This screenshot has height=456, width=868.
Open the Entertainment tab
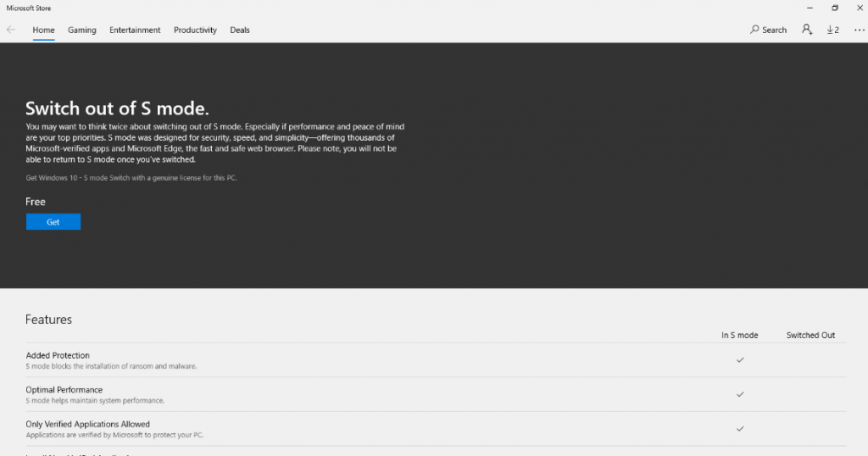tap(135, 30)
